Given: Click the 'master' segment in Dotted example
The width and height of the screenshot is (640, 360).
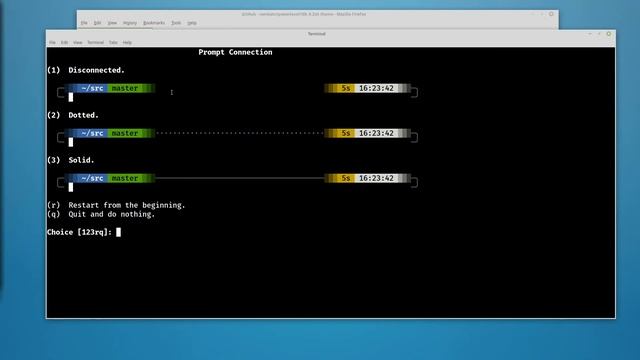Looking at the screenshot, I should coord(124,133).
